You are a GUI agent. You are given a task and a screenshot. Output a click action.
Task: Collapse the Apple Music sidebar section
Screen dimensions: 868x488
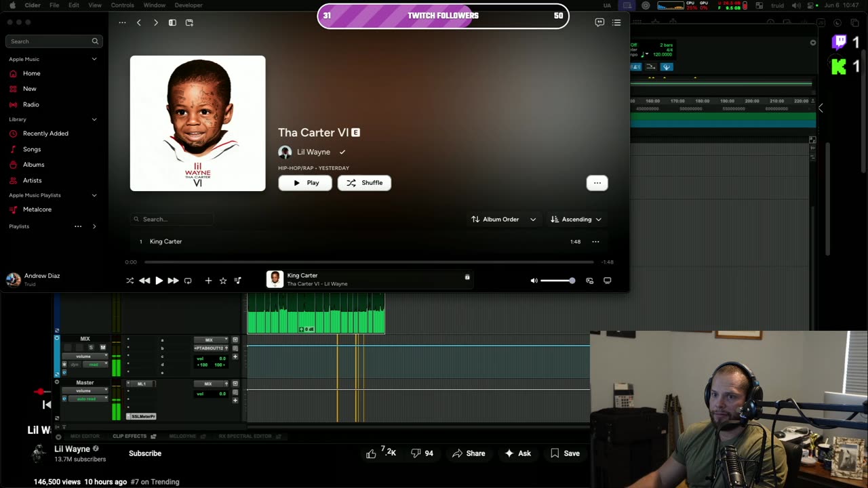94,59
